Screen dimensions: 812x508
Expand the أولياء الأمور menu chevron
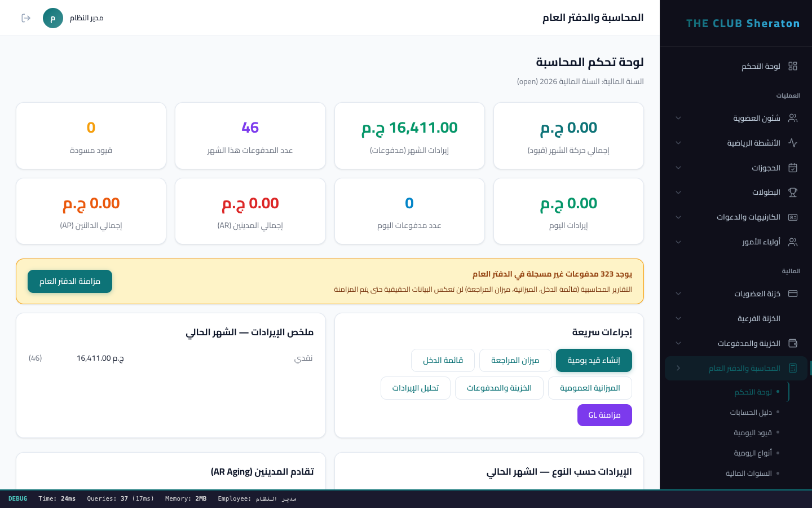point(678,242)
